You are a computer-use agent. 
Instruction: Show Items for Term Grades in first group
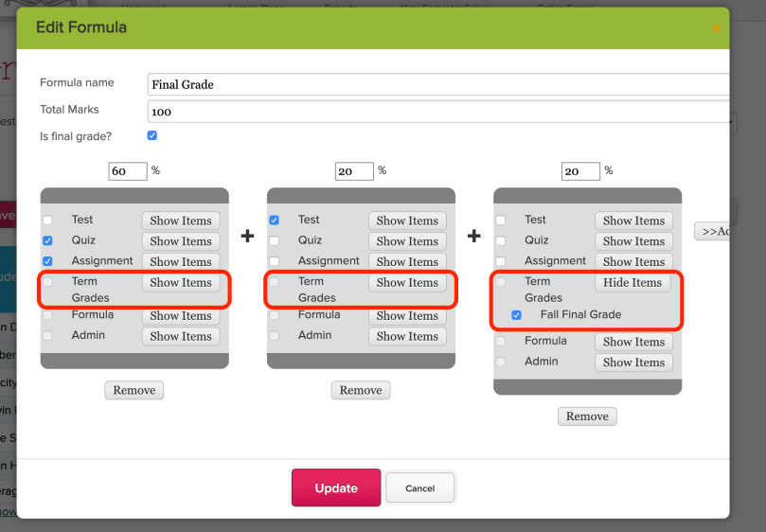(180, 282)
